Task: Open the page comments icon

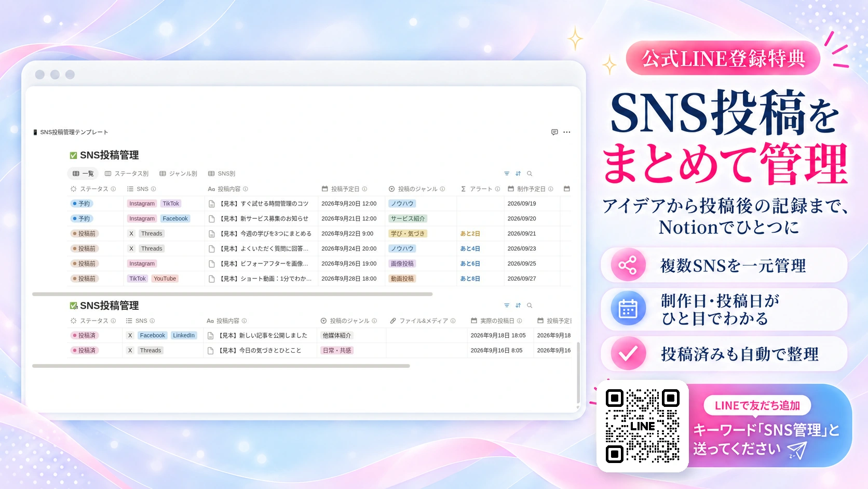Action: coord(554,132)
